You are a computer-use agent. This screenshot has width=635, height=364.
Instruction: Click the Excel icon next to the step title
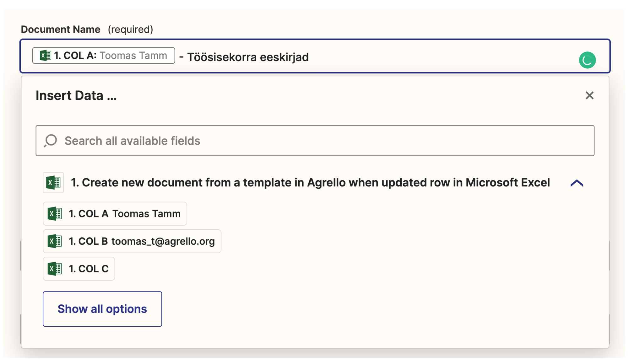tap(53, 182)
